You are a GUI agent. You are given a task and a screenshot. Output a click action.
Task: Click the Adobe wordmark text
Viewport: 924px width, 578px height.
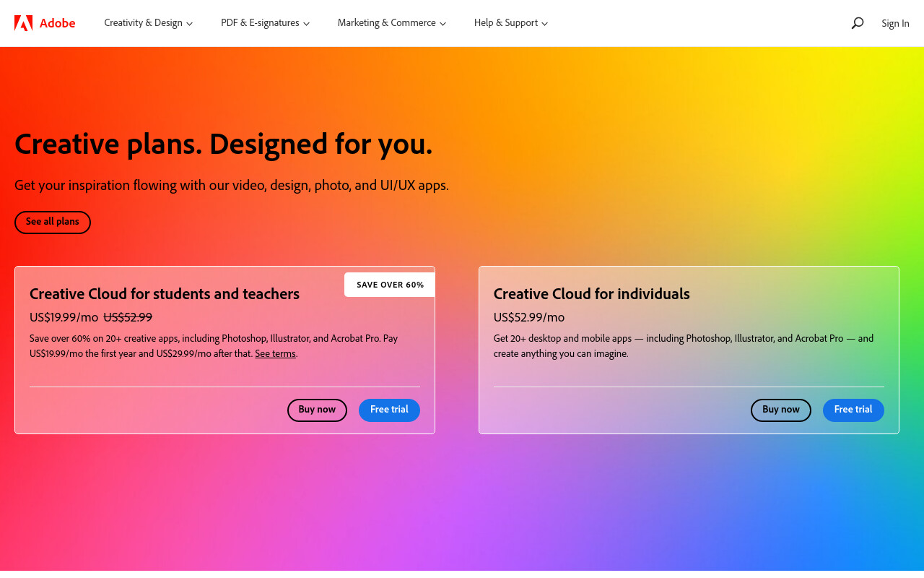tap(58, 23)
